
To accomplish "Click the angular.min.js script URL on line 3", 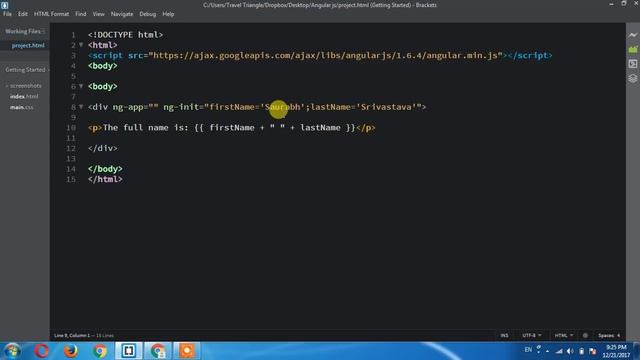I will click(x=325, y=56).
